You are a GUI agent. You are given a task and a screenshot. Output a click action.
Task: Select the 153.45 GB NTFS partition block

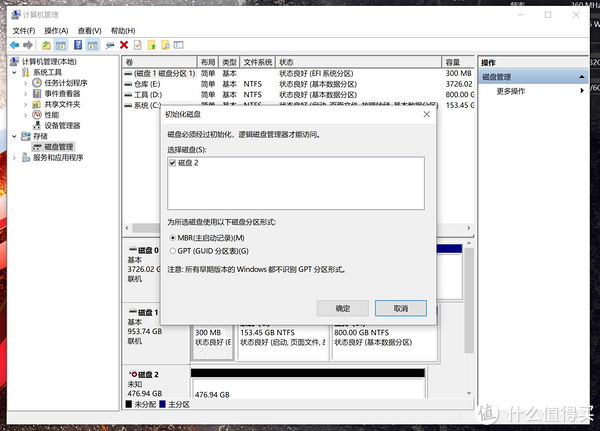pos(283,344)
